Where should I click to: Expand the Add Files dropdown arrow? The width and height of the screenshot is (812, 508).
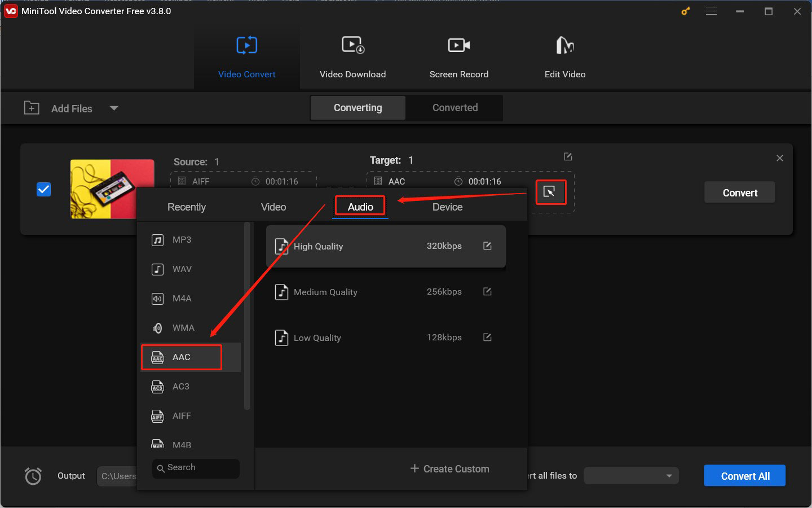pyautogui.click(x=114, y=108)
